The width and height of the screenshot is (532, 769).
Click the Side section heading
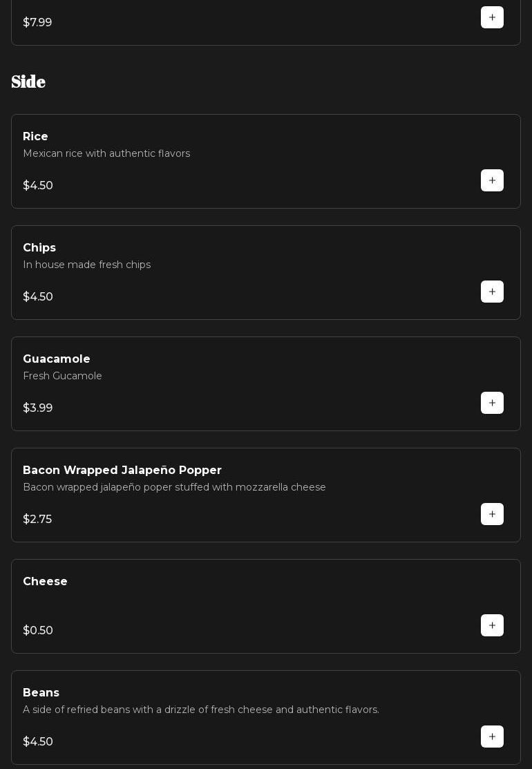pyautogui.click(x=28, y=82)
